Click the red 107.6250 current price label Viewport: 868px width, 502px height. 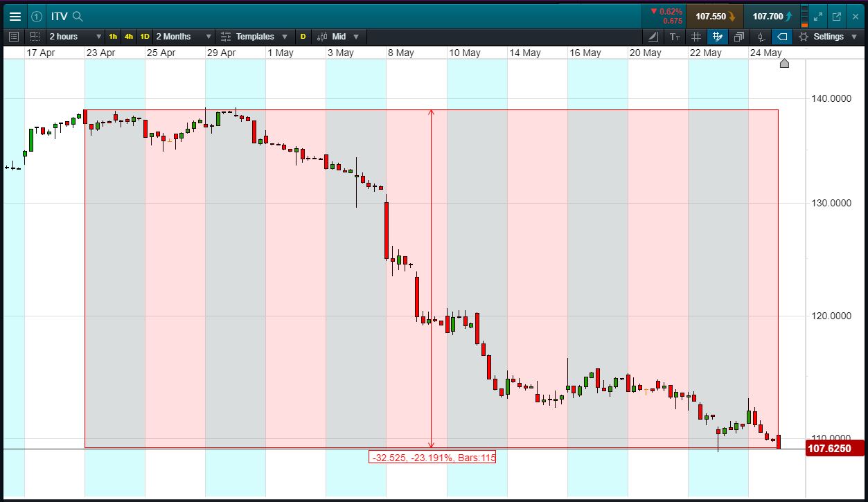(835, 449)
